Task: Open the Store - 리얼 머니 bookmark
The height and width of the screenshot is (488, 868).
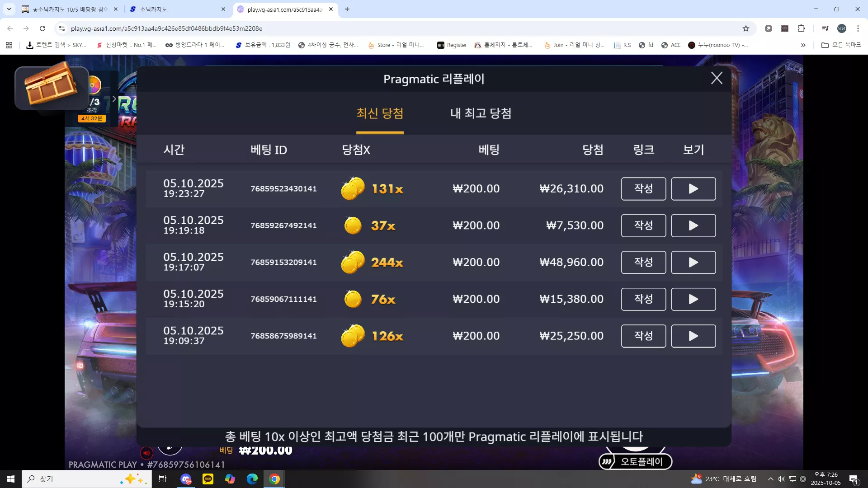Action: (396, 45)
